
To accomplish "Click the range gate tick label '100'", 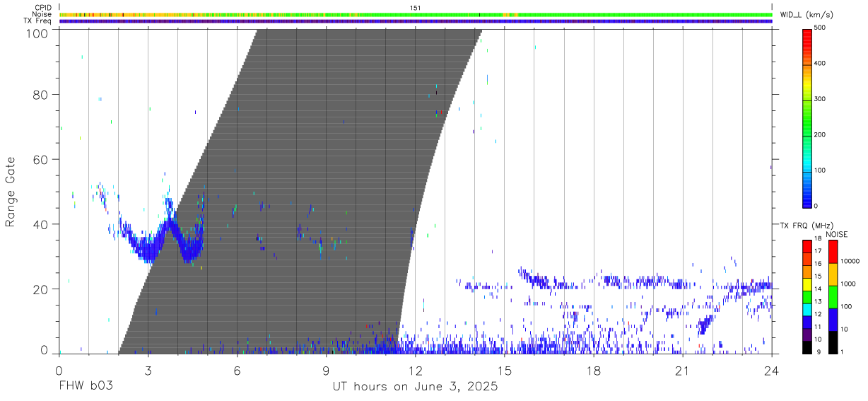I will (38, 33).
